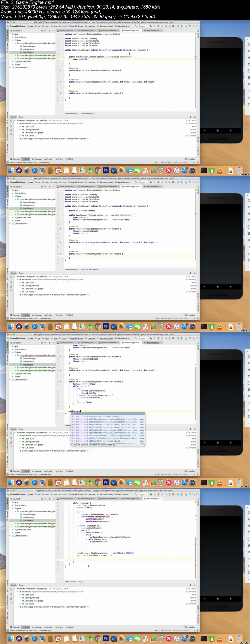
Task: Open Logcat tool tab in second frame
Action: (x=38, y=315)
